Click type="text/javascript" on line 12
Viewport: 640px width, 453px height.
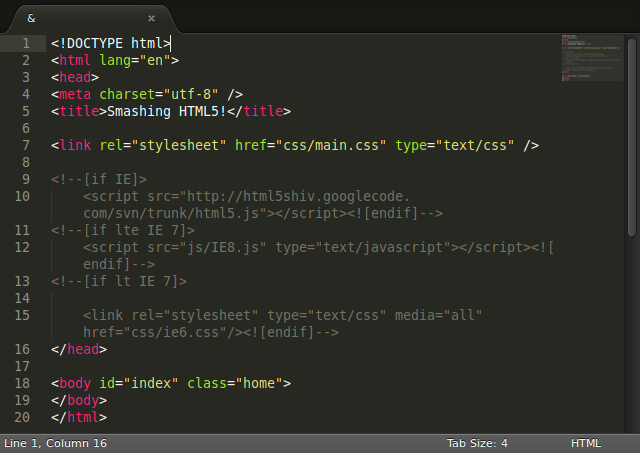pyautogui.click(x=363, y=247)
